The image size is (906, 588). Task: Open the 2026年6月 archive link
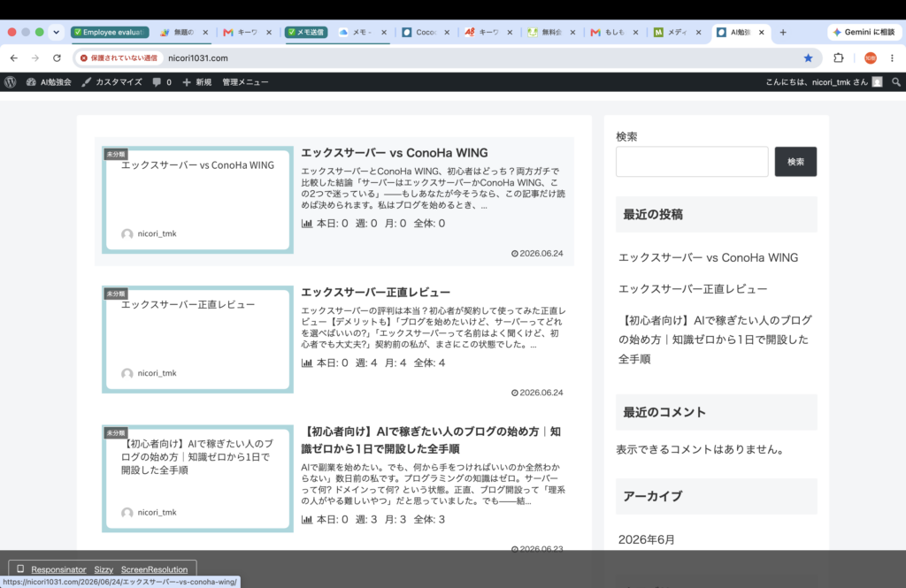pos(647,539)
